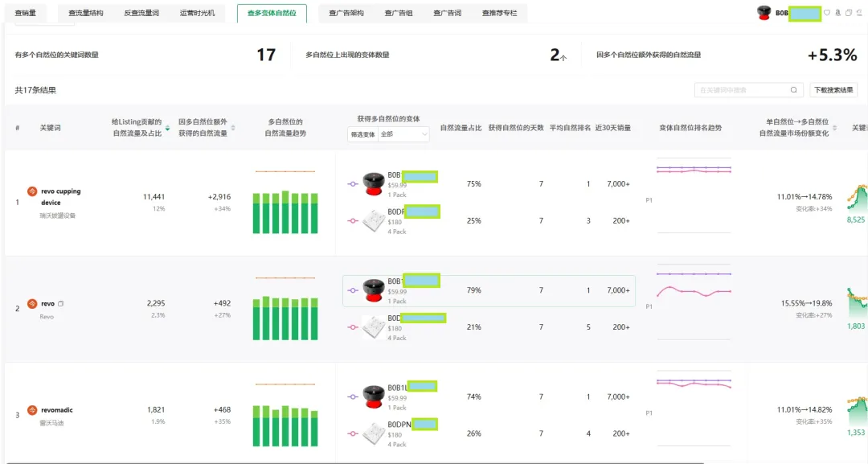This screenshot has height=464, width=868.
Task: Click the rank trend chart in revo row
Action: (694, 302)
